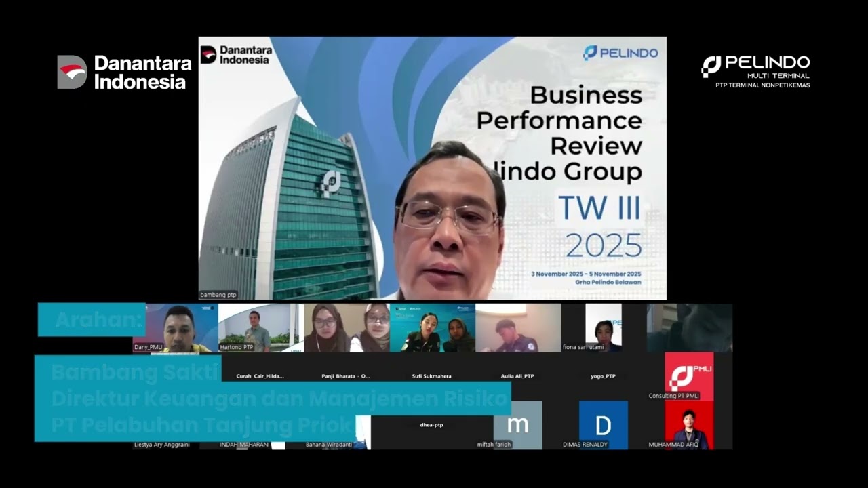Click the Pelindo emblem on the building facade
This screenshot has height=488, width=868.
pos(332,184)
